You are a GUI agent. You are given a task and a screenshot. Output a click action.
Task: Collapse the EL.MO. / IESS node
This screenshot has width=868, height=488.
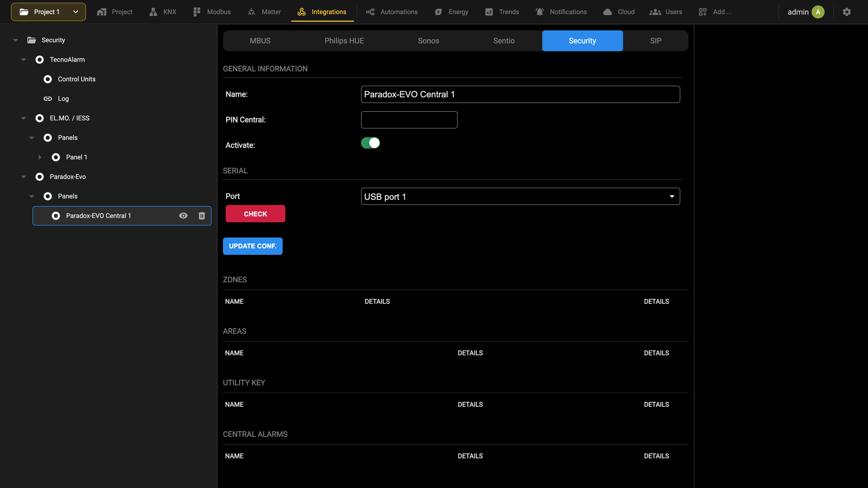point(24,118)
